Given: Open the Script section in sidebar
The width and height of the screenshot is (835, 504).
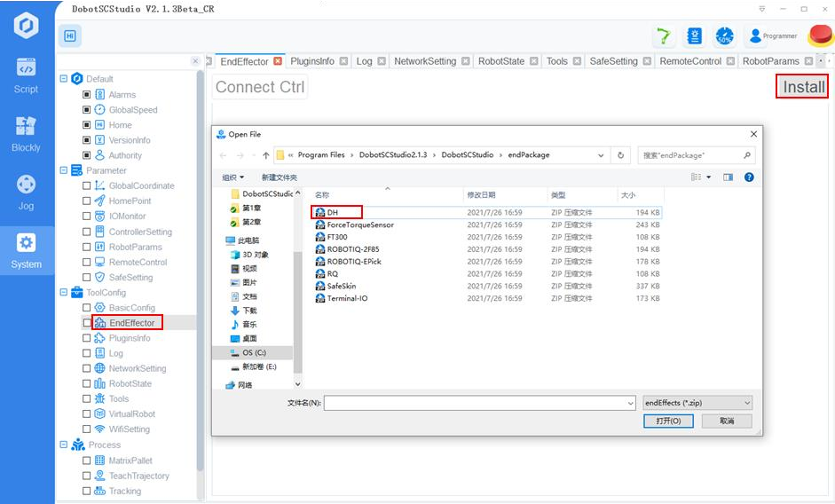Looking at the screenshot, I should [x=26, y=75].
